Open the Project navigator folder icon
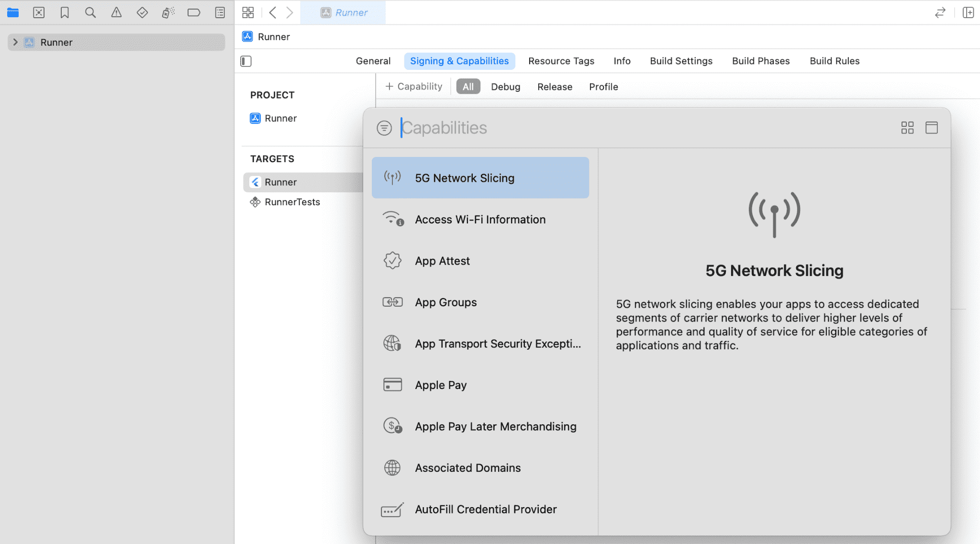The image size is (980, 544). [13, 12]
